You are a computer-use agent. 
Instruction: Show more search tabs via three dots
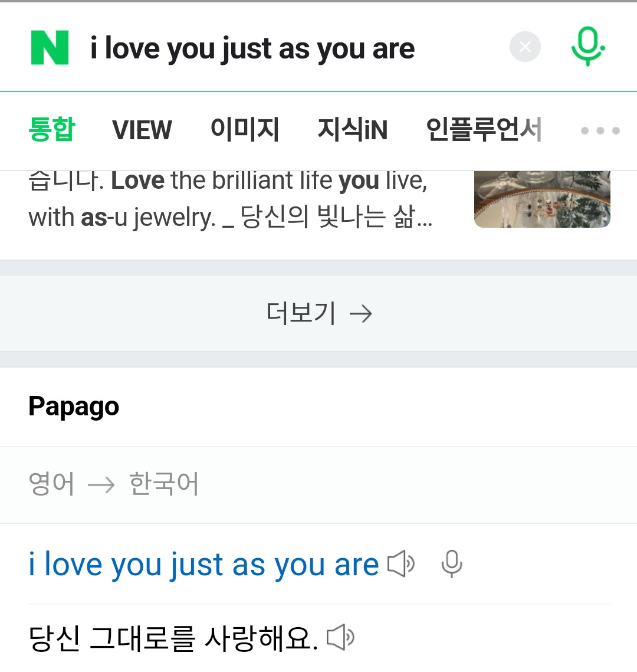pos(600,130)
